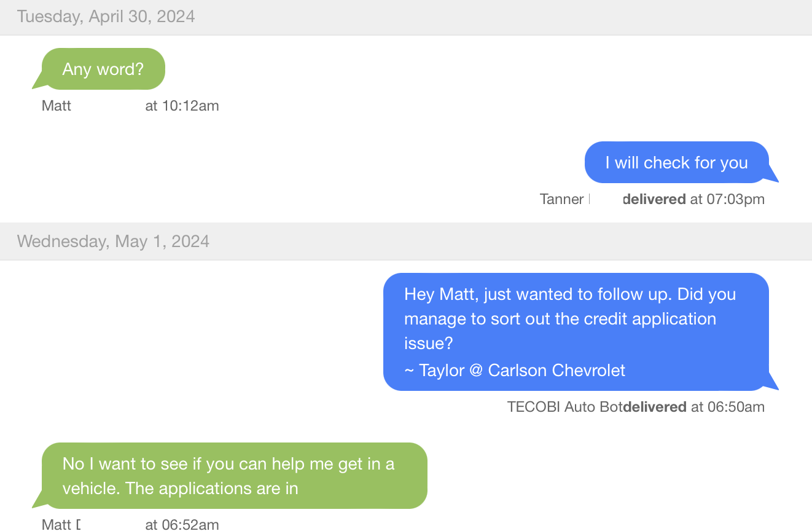Open the "I will check for you" message
812x531 pixels.
676,162
